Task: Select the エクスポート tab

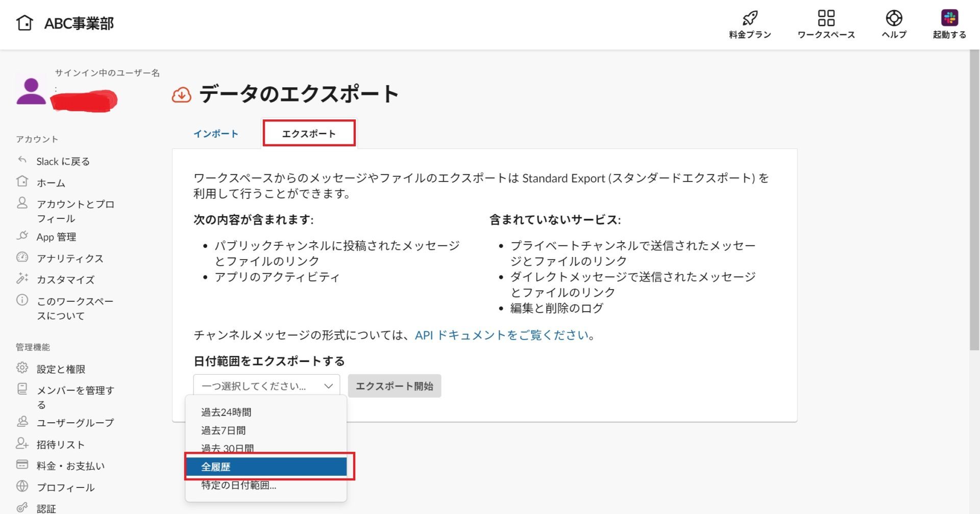Action: click(309, 134)
